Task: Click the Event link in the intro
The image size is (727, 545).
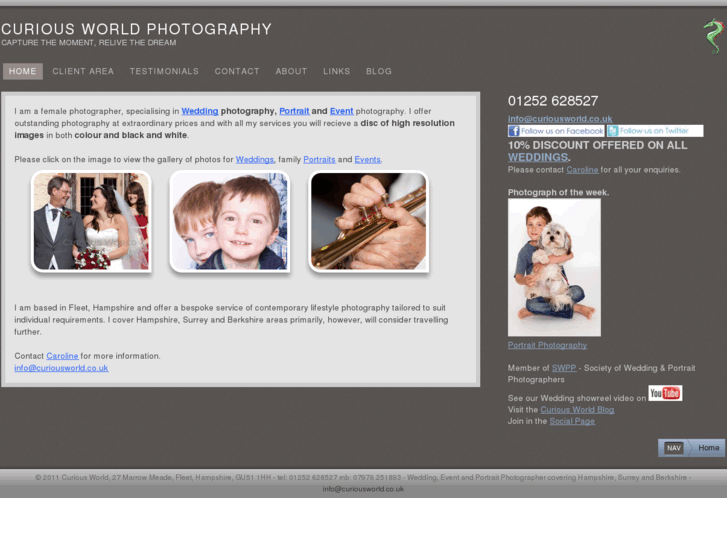Action: click(x=341, y=111)
